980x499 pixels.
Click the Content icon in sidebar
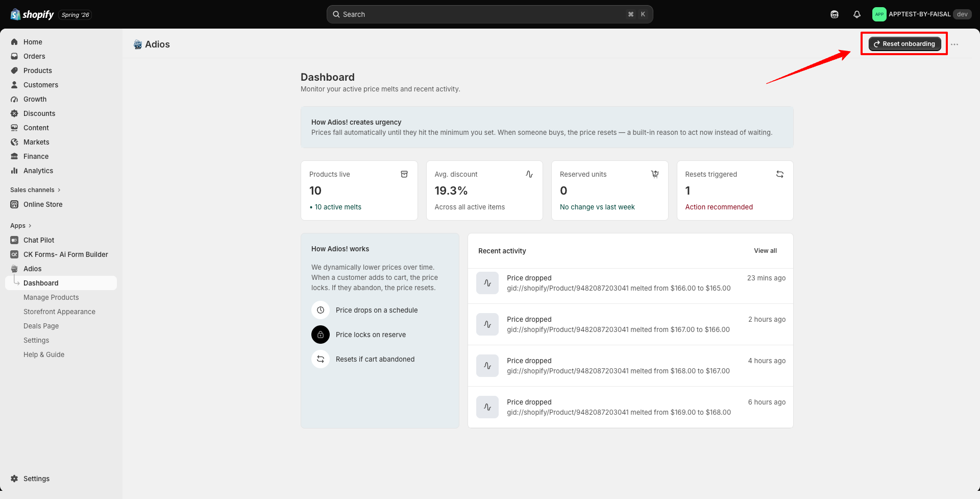14,128
